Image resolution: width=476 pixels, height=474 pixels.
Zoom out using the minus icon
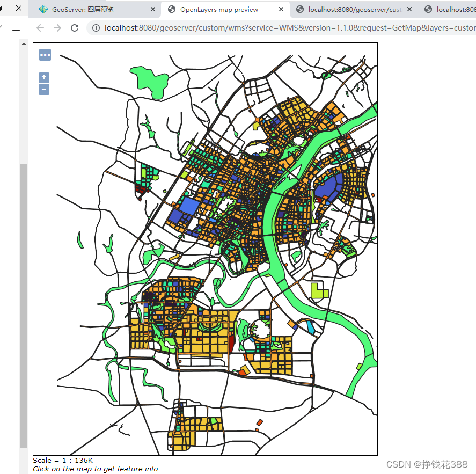(x=43, y=89)
